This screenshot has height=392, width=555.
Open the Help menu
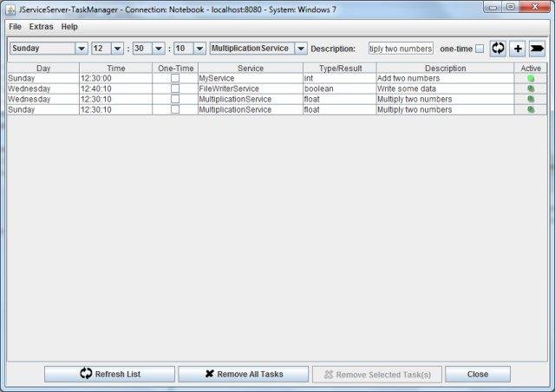click(x=69, y=27)
